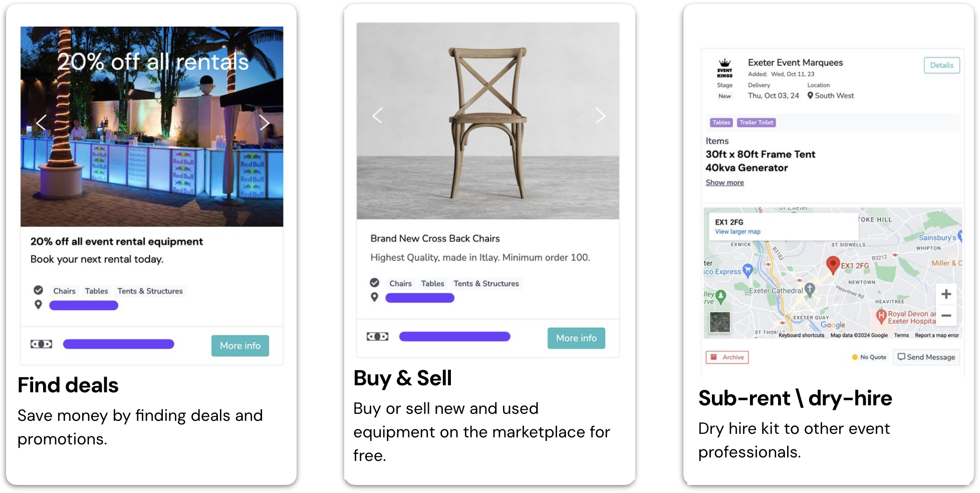Click the money icon on rentals deal card

[x=41, y=344]
